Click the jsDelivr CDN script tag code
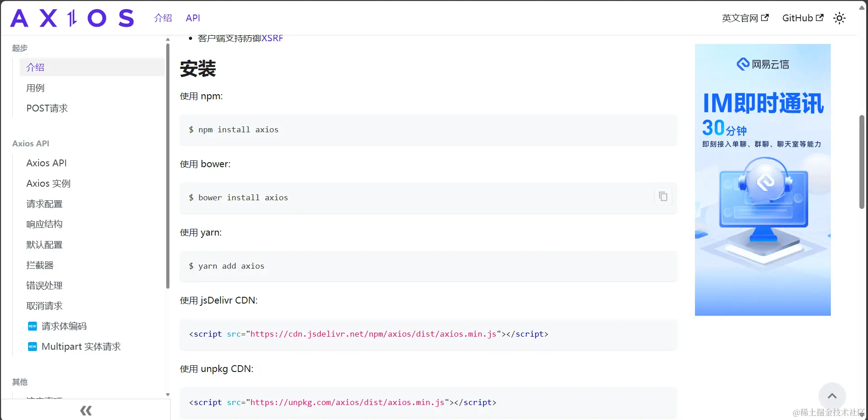Image resolution: width=868 pixels, height=420 pixels. tap(368, 334)
